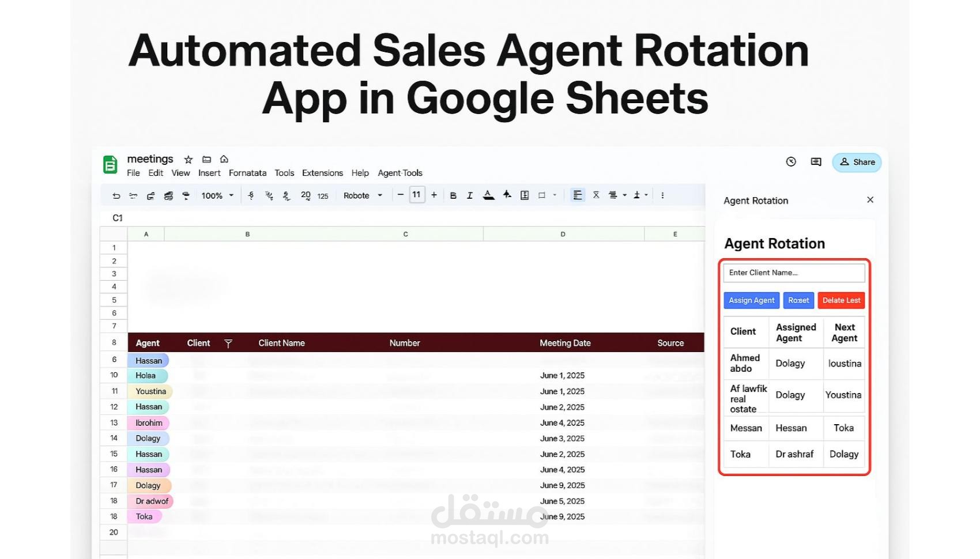Image resolution: width=980 pixels, height=559 pixels.
Task: Open the Agent-Tools menu
Action: 400,173
